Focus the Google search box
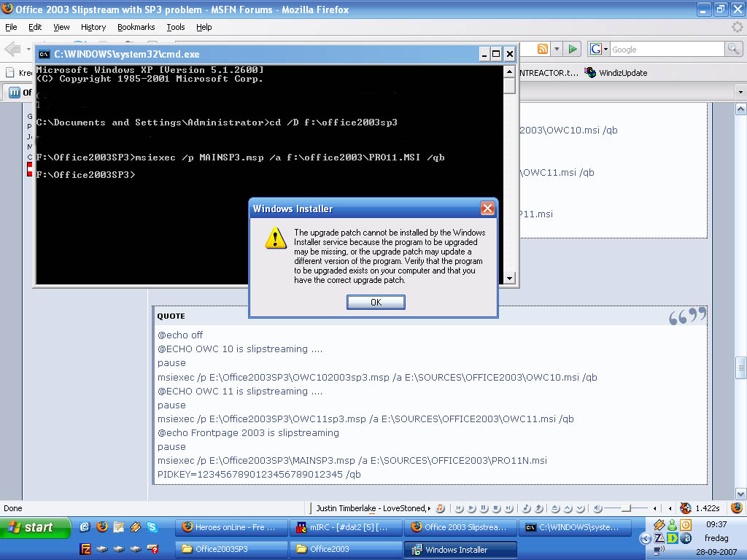This screenshot has width=747, height=560. coord(667,49)
